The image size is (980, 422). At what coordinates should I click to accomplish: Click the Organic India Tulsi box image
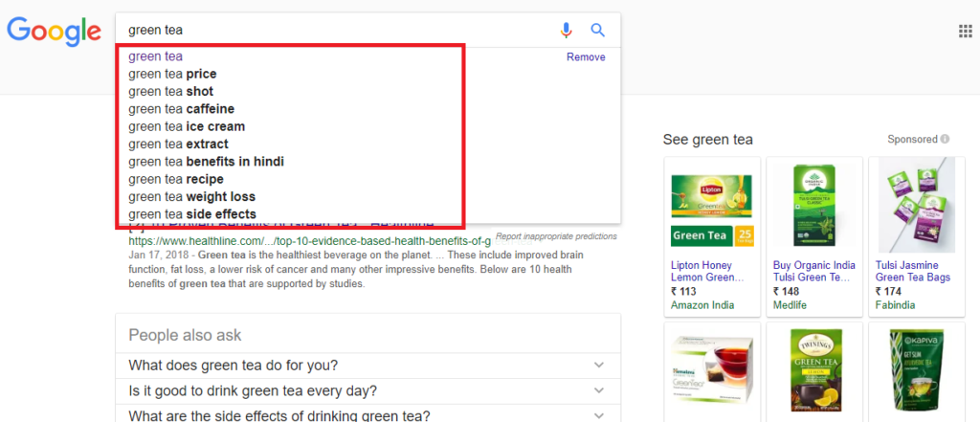point(813,207)
